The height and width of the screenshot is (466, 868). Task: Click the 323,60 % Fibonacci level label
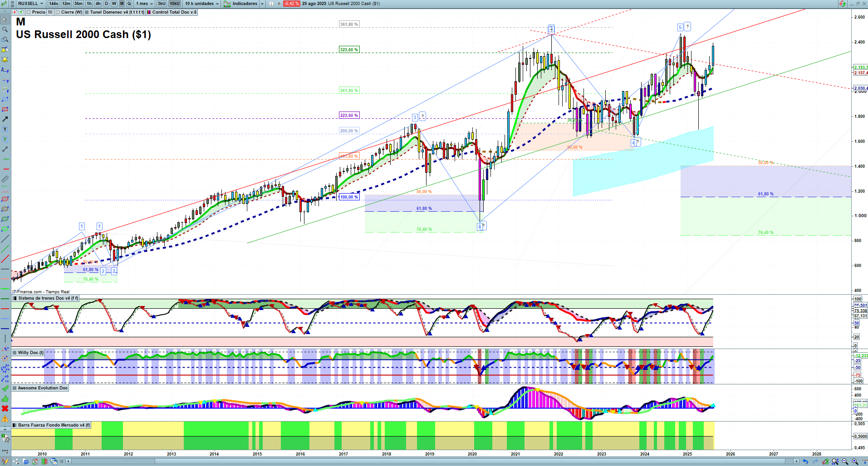click(x=349, y=50)
